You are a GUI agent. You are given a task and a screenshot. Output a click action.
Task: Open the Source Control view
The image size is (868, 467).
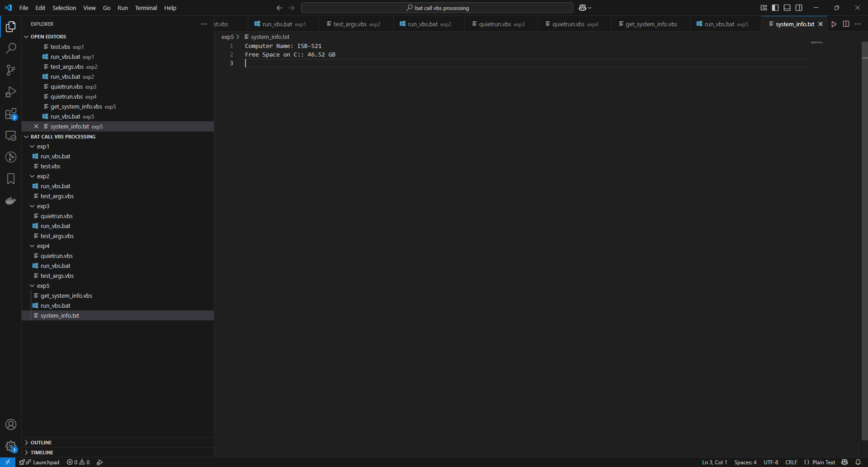coord(11,70)
